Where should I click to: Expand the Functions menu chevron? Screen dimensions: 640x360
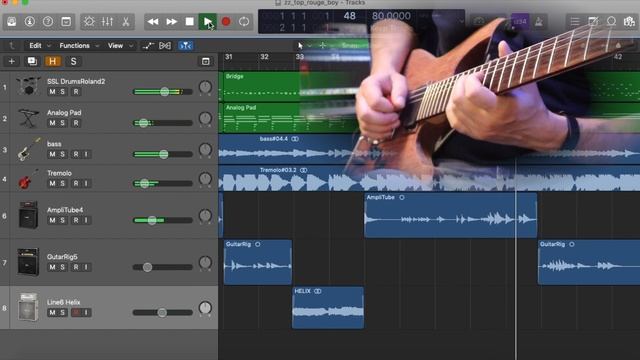coord(97,46)
